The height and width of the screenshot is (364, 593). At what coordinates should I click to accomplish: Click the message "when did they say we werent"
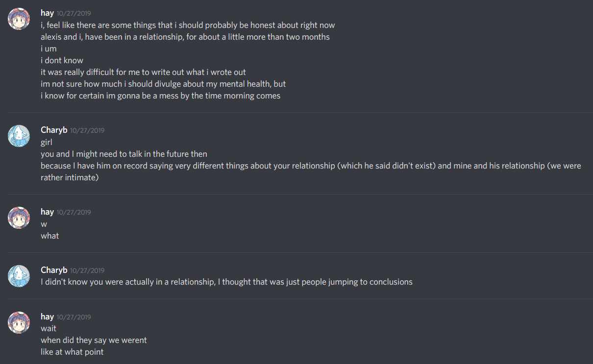(x=94, y=340)
